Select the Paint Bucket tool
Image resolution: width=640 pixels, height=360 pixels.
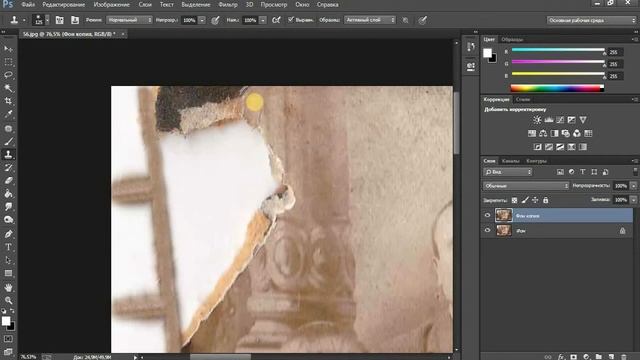(8, 194)
